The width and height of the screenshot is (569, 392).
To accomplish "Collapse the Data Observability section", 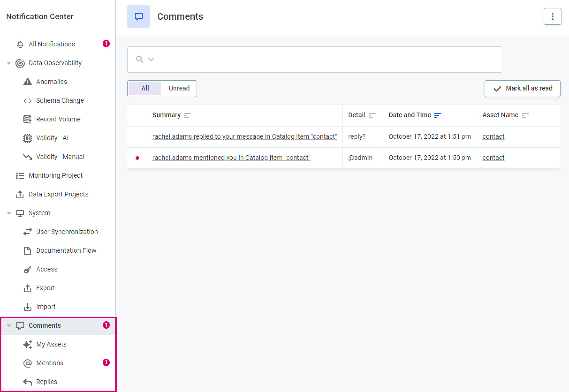I will pos(9,63).
